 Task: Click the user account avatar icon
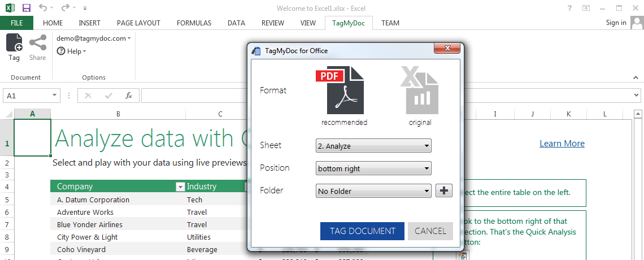coord(637,23)
